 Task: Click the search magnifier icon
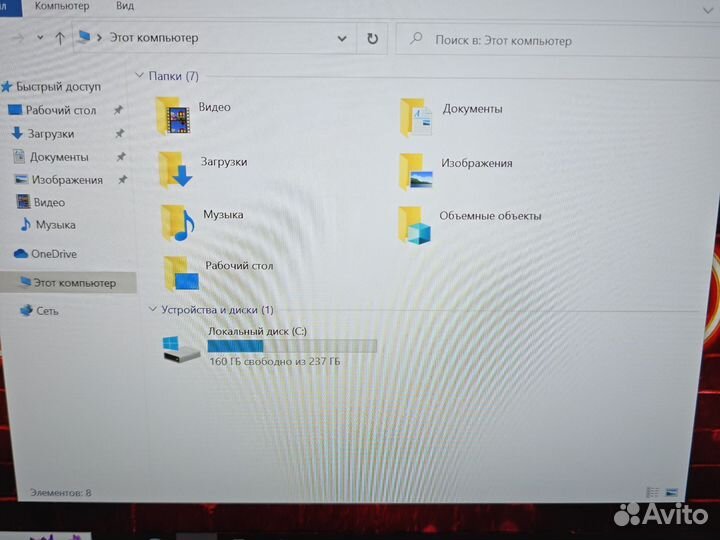[x=416, y=39]
